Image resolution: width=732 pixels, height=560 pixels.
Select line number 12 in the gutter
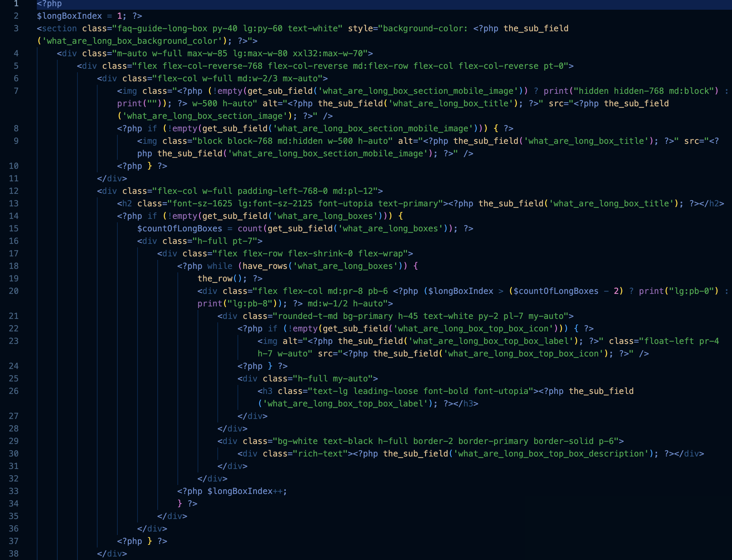tap(14, 191)
